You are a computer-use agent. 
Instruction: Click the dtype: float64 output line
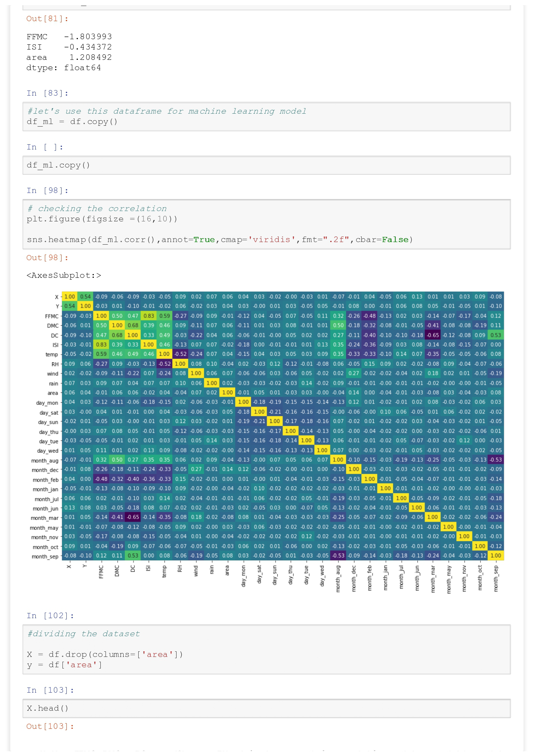[64, 68]
